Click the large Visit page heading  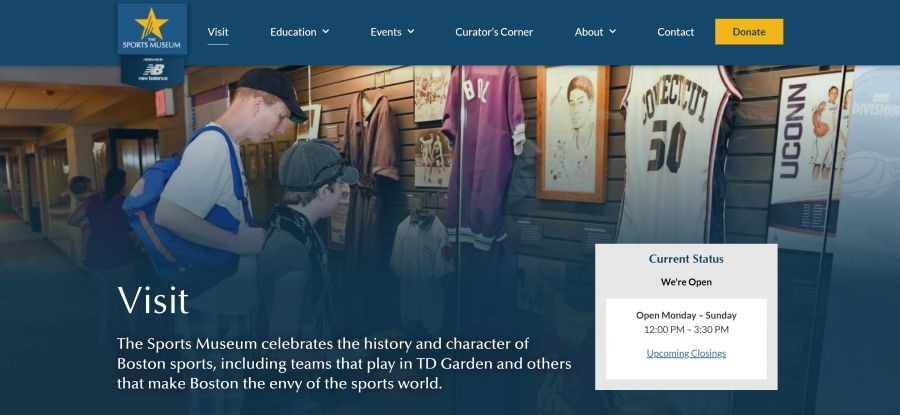pyautogui.click(x=153, y=300)
